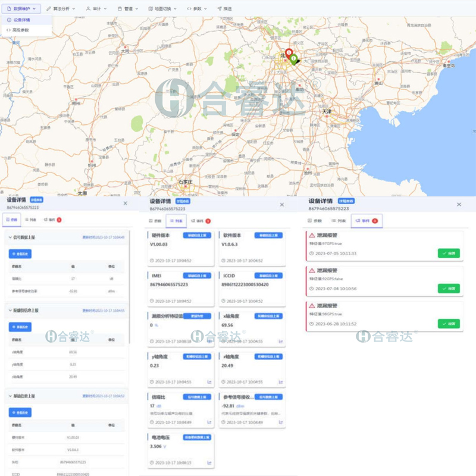Click the green map marker near Beijing
476x476 pixels.
click(294, 59)
